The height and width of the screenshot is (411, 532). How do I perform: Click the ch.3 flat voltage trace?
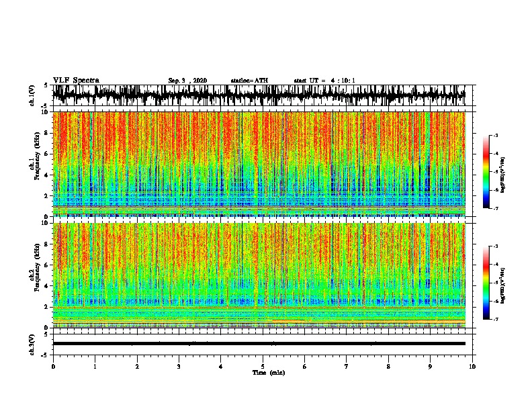pyautogui.click(x=259, y=344)
